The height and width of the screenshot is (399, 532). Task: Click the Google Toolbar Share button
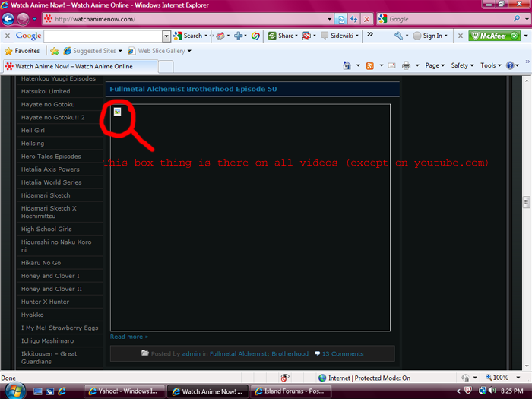click(x=283, y=36)
